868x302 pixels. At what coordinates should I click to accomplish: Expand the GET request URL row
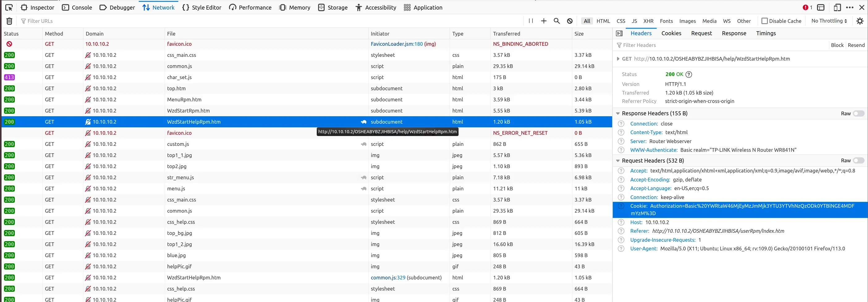tap(618, 59)
